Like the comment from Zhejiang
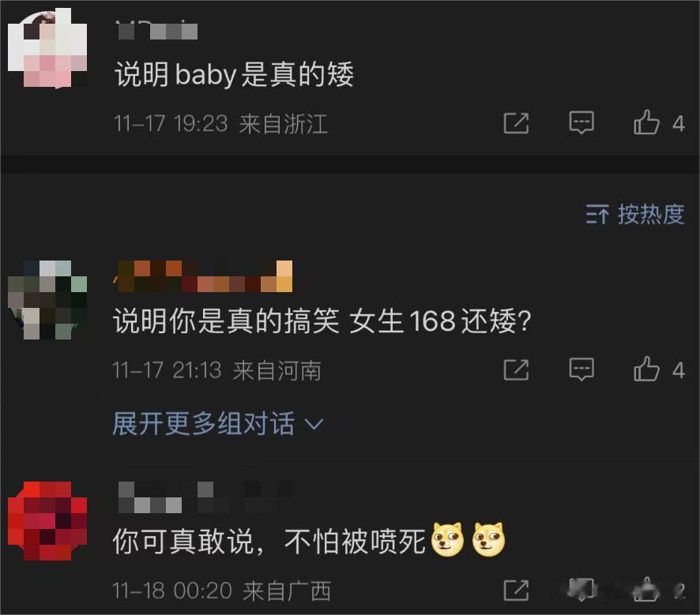Screen dimensions: 700x615 click(x=646, y=122)
